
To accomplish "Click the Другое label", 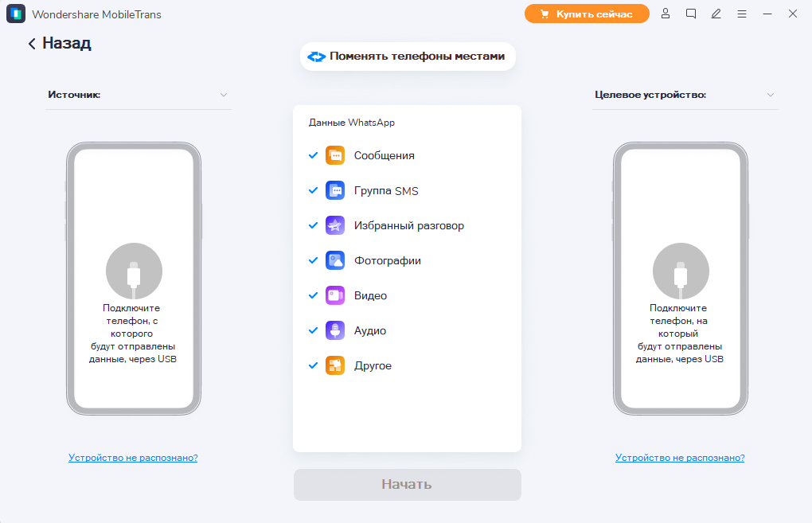I will tap(373, 365).
